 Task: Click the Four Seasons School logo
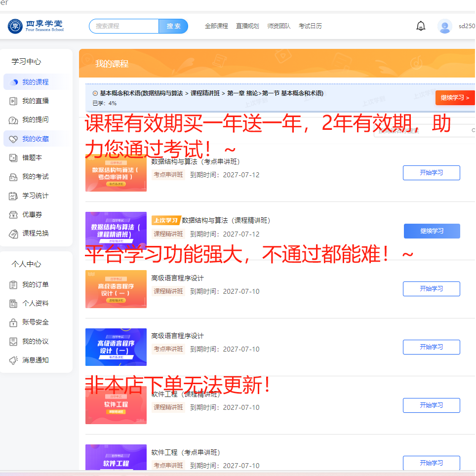36,26
